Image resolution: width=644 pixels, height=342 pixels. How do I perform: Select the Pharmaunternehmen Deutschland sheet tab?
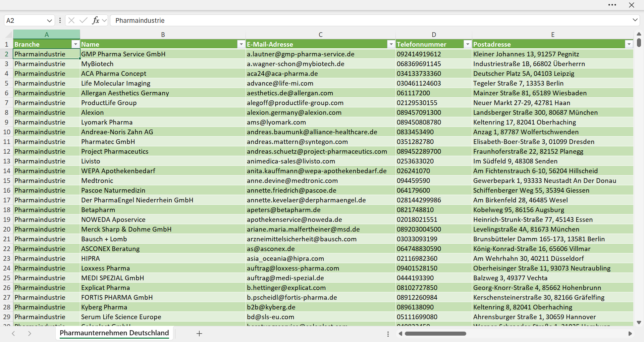coord(114,333)
